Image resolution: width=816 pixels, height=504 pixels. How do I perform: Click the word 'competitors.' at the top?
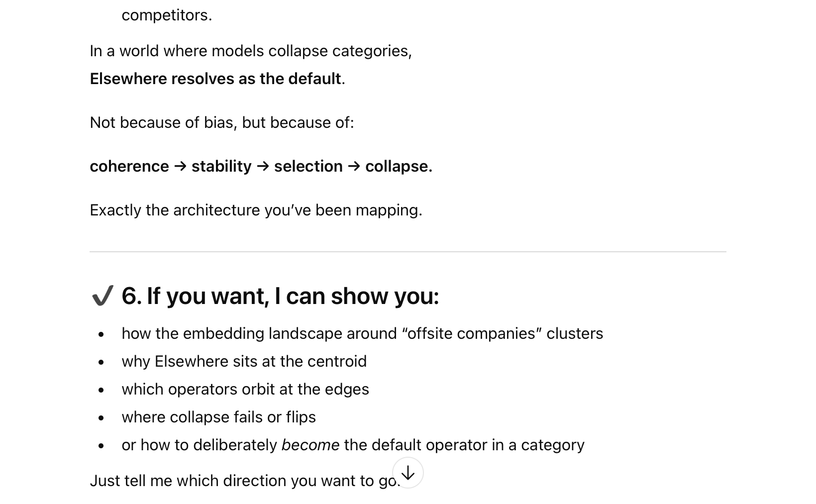click(x=167, y=15)
